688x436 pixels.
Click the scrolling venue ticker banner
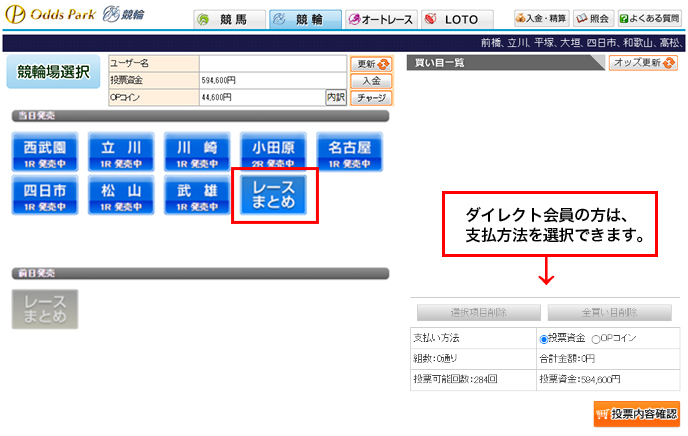[x=344, y=43]
